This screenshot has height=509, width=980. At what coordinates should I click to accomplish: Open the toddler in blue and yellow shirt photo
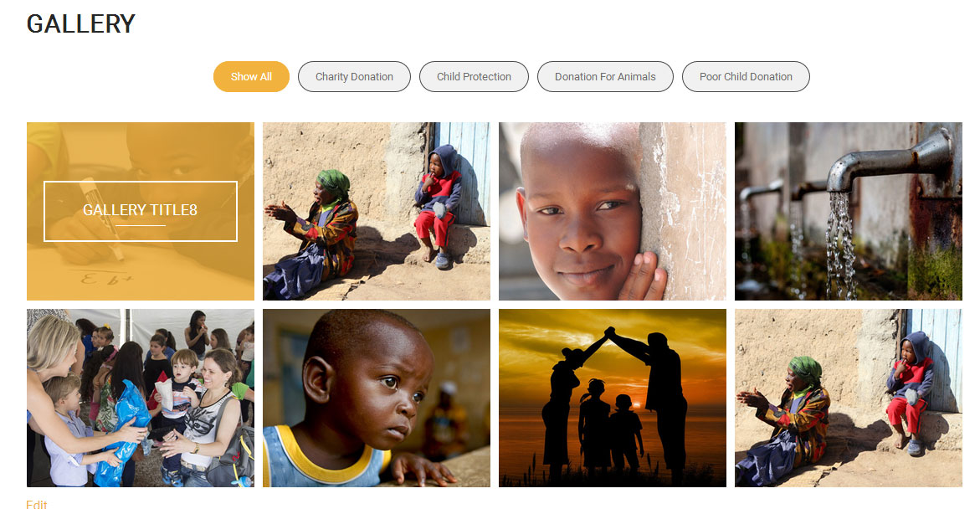(377, 398)
